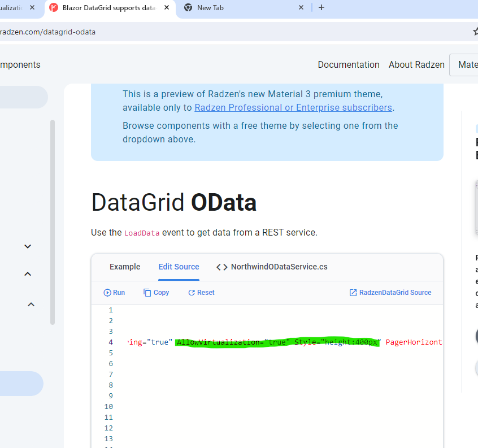Select the Edit Source tab
Viewport: 478px width, 448px height.
click(179, 267)
